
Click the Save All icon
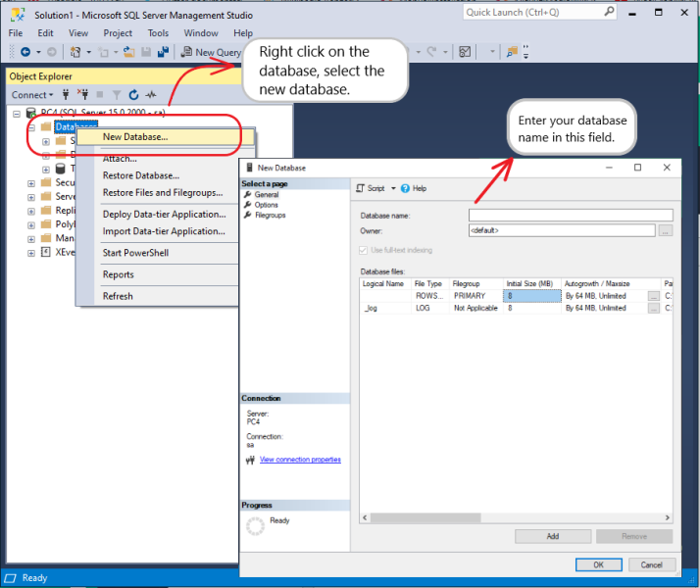tap(163, 52)
